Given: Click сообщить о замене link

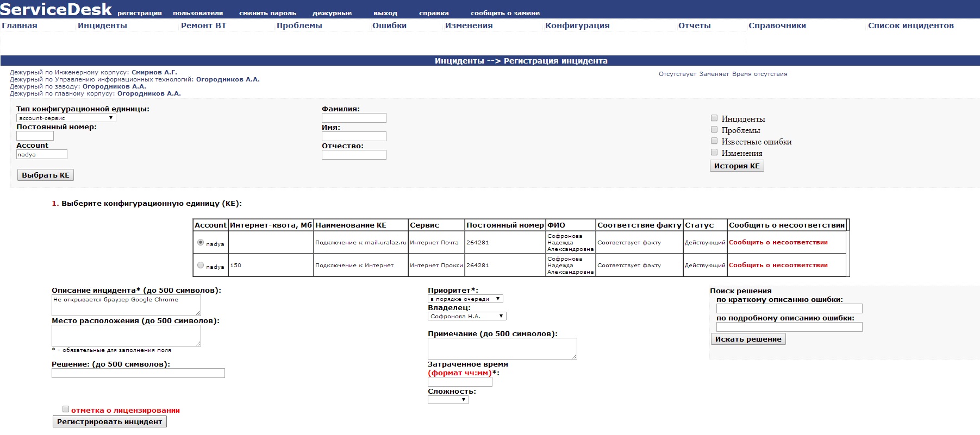Looking at the screenshot, I should tap(505, 13).
